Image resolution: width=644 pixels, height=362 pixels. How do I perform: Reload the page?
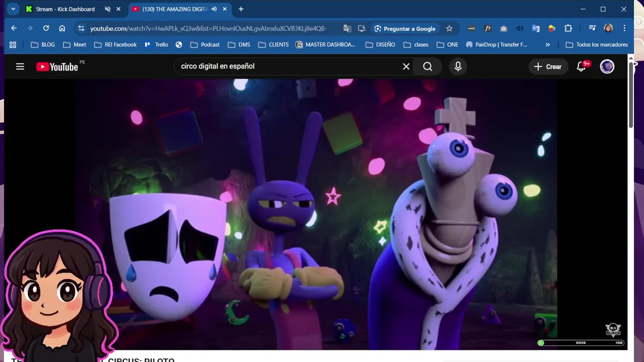(46, 28)
